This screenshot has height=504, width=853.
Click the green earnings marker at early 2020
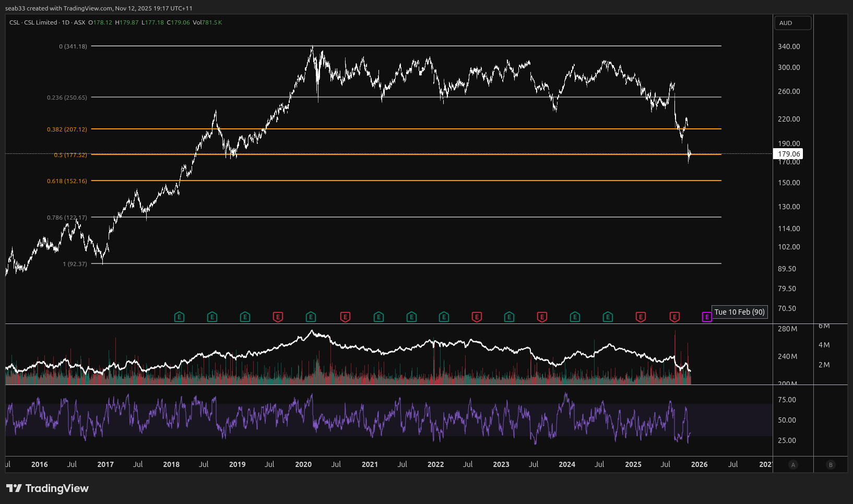point(311,317)
